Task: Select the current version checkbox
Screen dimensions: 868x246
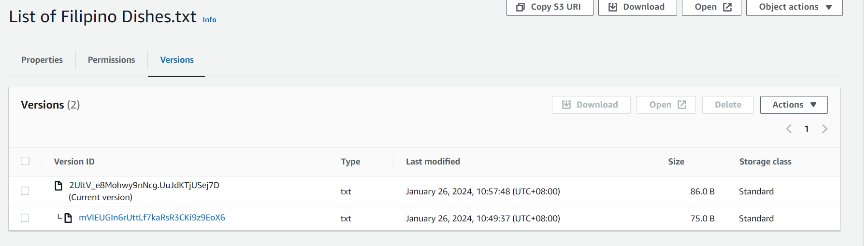Action: coord(25,191)
